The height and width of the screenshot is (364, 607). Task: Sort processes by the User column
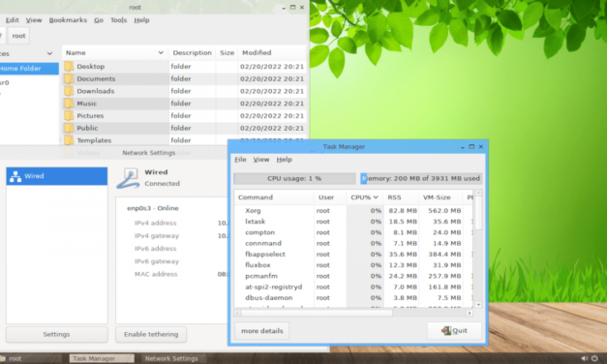tap(330, 197)
